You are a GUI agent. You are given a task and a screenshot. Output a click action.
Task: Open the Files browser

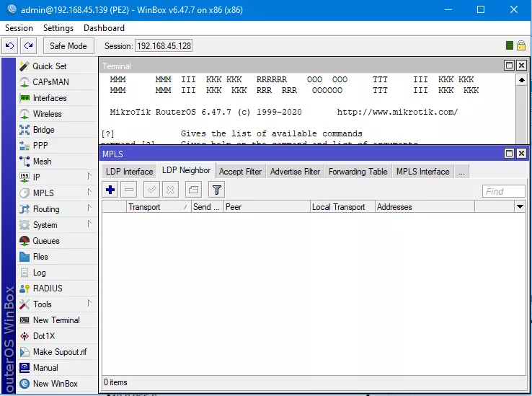(x=57, y=257)
